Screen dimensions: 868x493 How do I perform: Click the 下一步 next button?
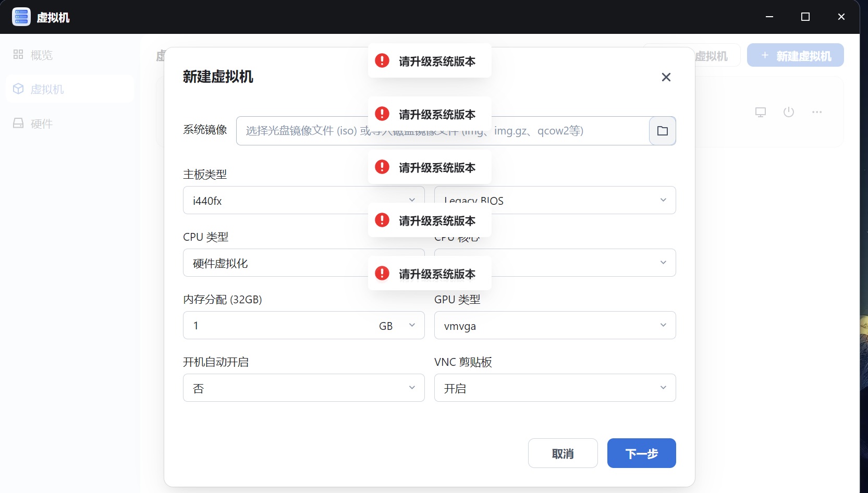pos(641,453)
